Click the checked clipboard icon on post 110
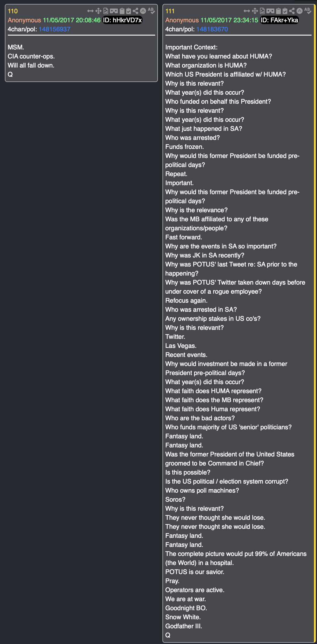Viewport: 317px width, 644px height. point(129,11)
